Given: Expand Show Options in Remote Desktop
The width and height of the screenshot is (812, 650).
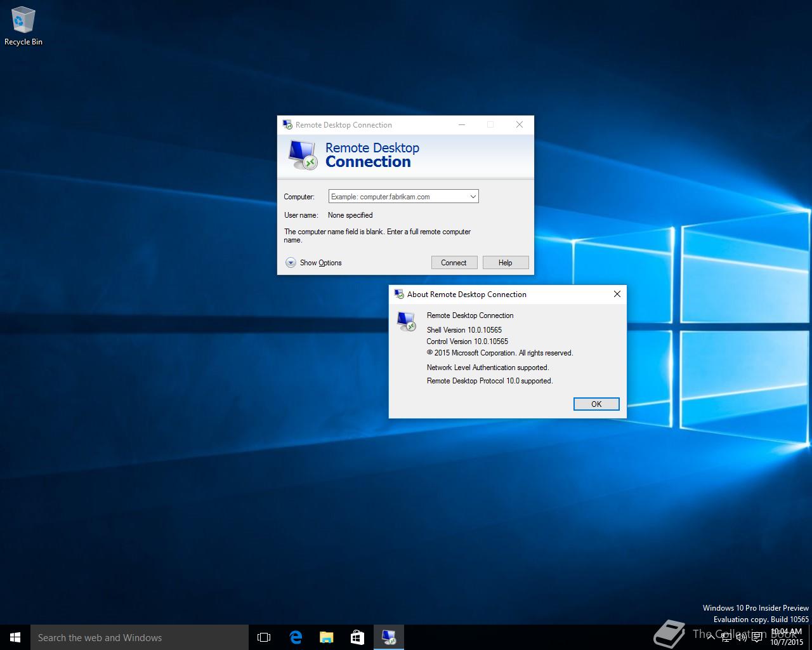Looking at the screenshot, I should coord(291,263).
